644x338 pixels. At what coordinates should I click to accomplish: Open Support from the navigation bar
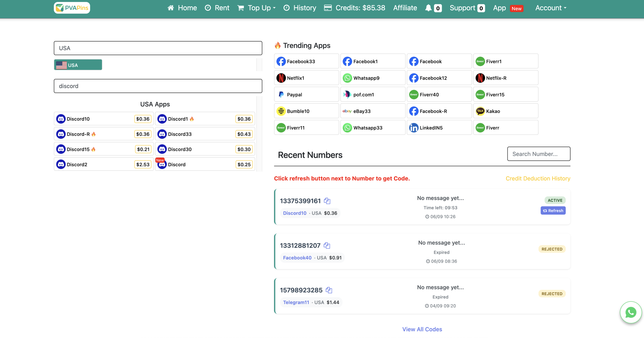(x=467, y=8)
